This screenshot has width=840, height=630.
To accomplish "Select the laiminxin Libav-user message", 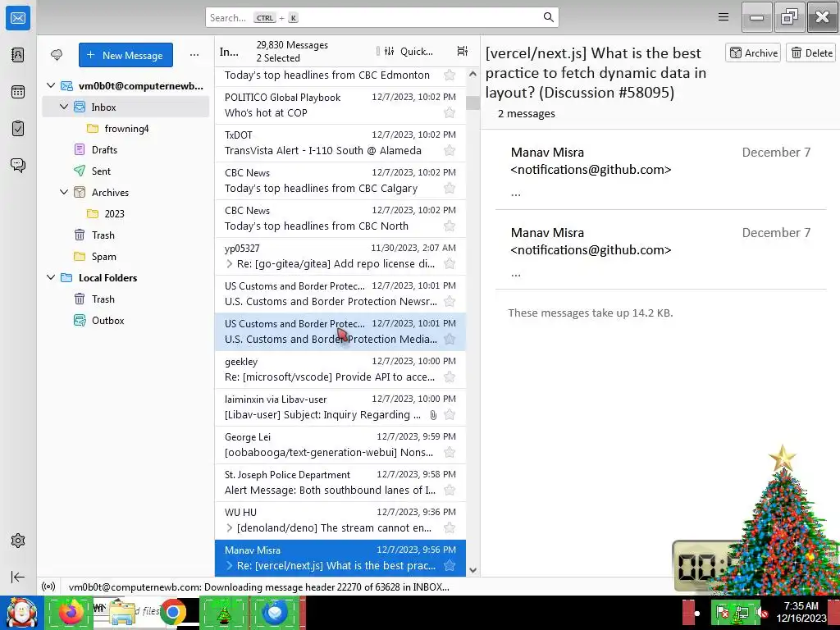I will click(340, 407).
